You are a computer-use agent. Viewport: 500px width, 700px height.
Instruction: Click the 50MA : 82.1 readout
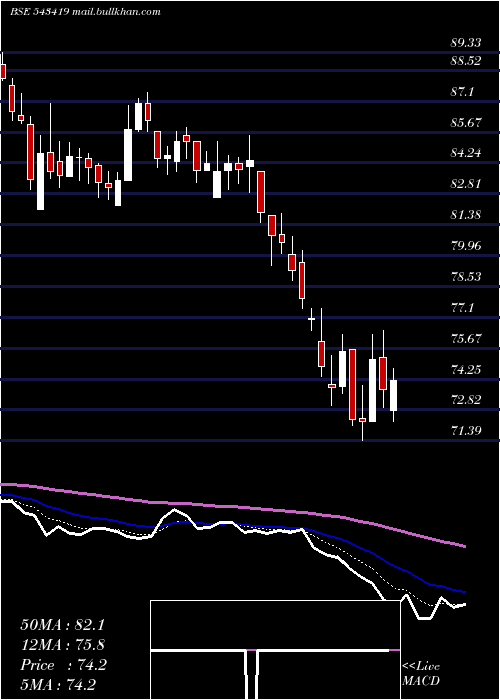pyautogui.click(x=62, y=625)
